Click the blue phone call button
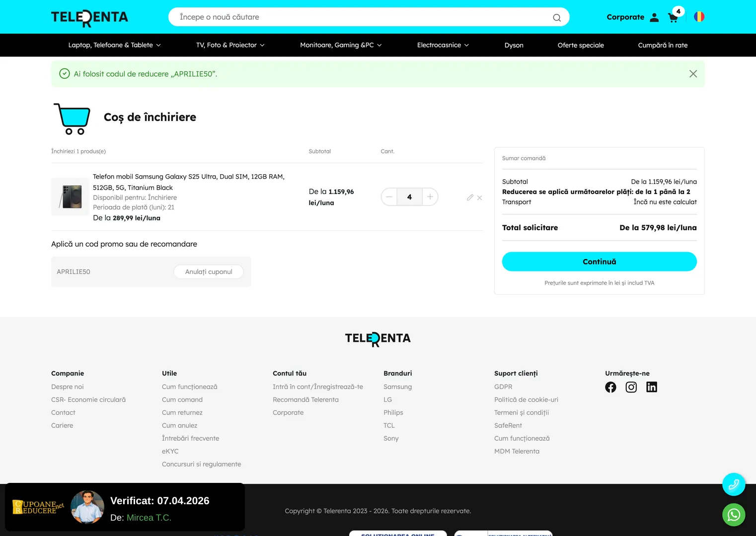The height and width of the screenshot is (536, 756). pos(733,484)
